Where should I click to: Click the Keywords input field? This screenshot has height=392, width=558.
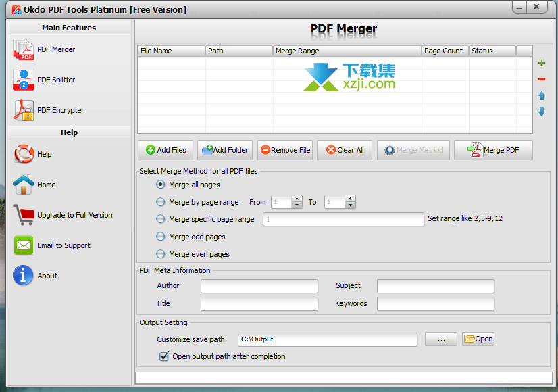click(436, 303)
